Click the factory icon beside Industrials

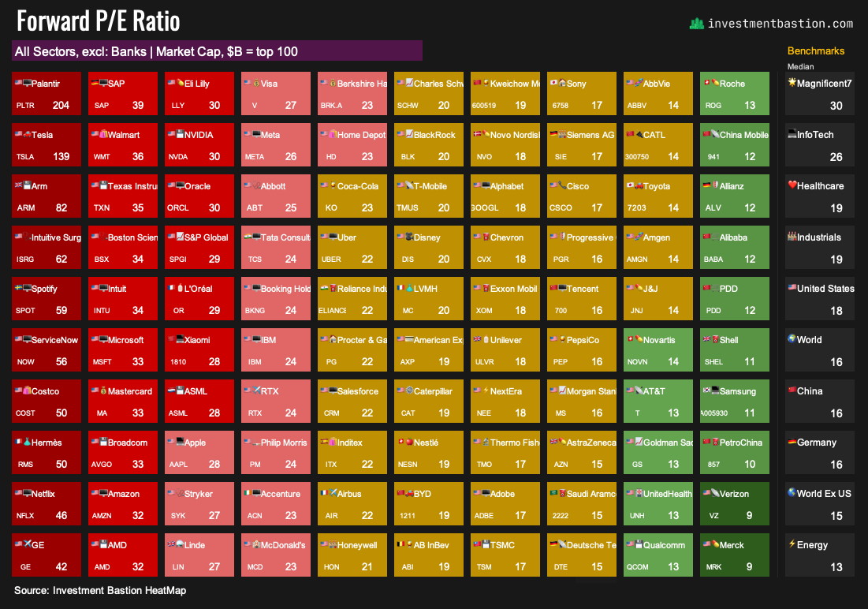point(792,236)
